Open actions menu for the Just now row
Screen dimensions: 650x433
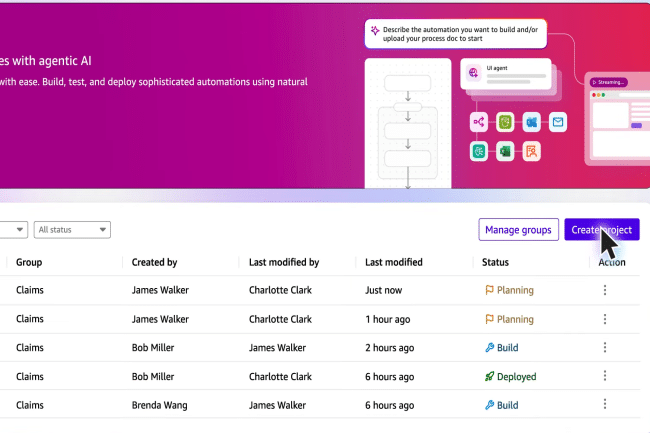pyautogui.click(x=604, y=291)
